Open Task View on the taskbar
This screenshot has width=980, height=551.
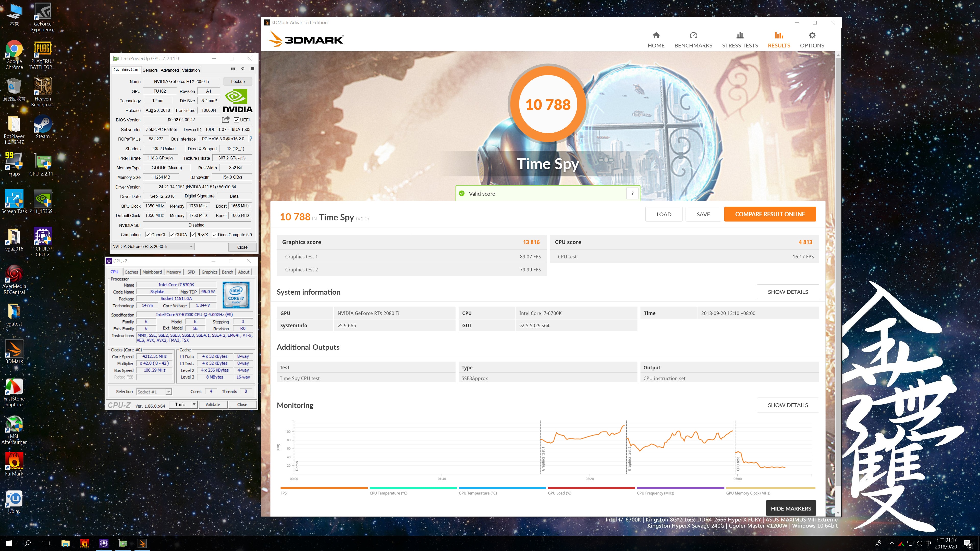click(46, 543)
